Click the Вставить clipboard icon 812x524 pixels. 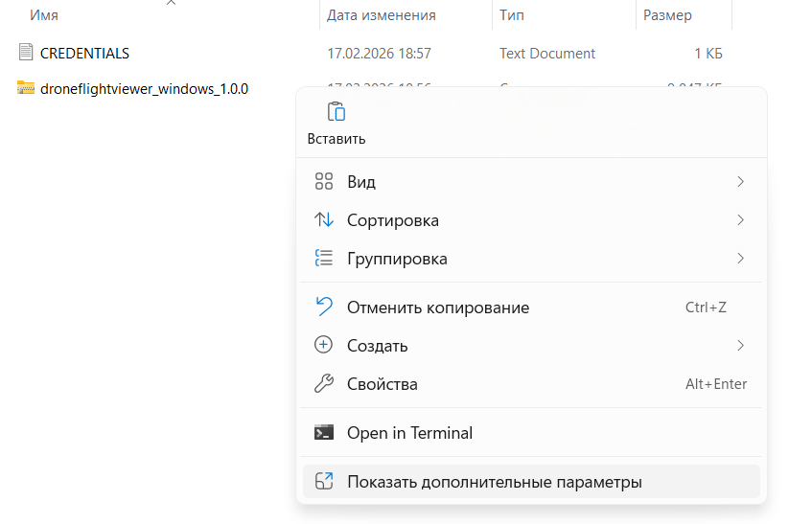tap(336, 112)
